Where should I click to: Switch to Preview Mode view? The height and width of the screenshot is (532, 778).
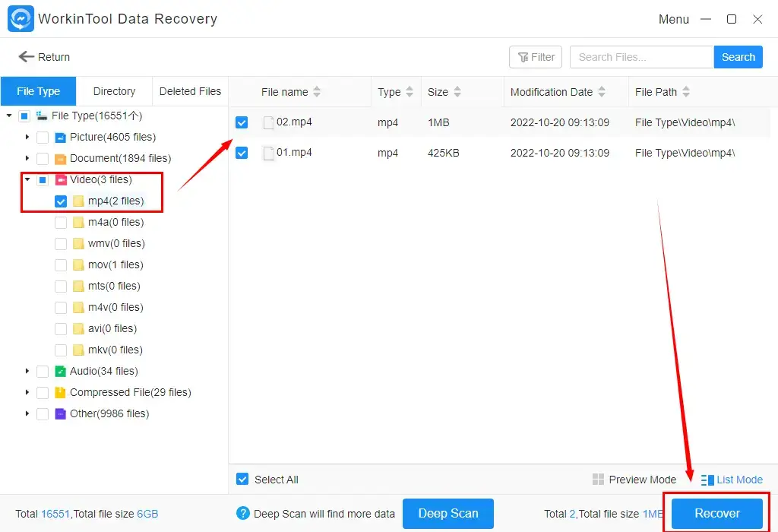point(634,480)
